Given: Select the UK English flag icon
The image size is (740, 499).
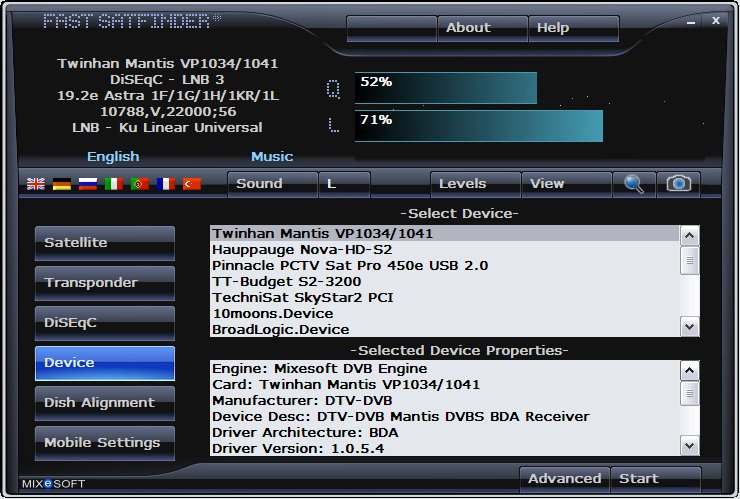Looking at the screenshot, I should pyautogui.click(x=36, y=184).
